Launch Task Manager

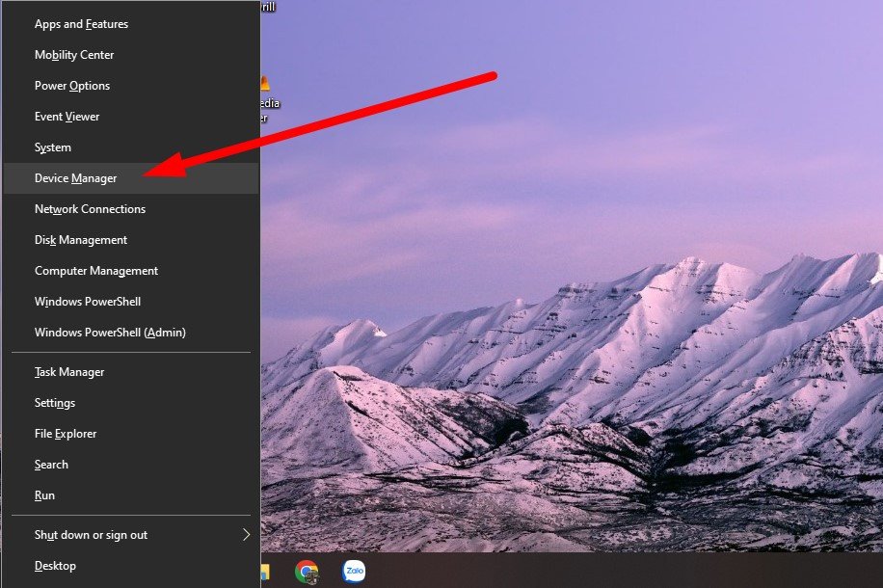[69, 372]
